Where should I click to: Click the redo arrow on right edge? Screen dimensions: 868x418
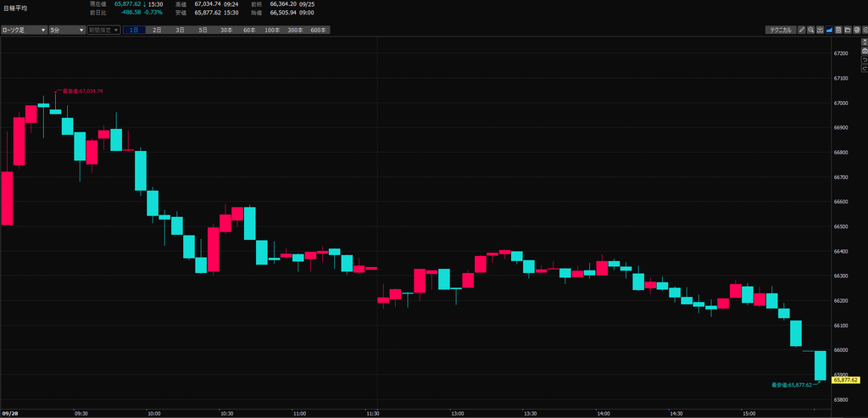[x=865, y=69]
